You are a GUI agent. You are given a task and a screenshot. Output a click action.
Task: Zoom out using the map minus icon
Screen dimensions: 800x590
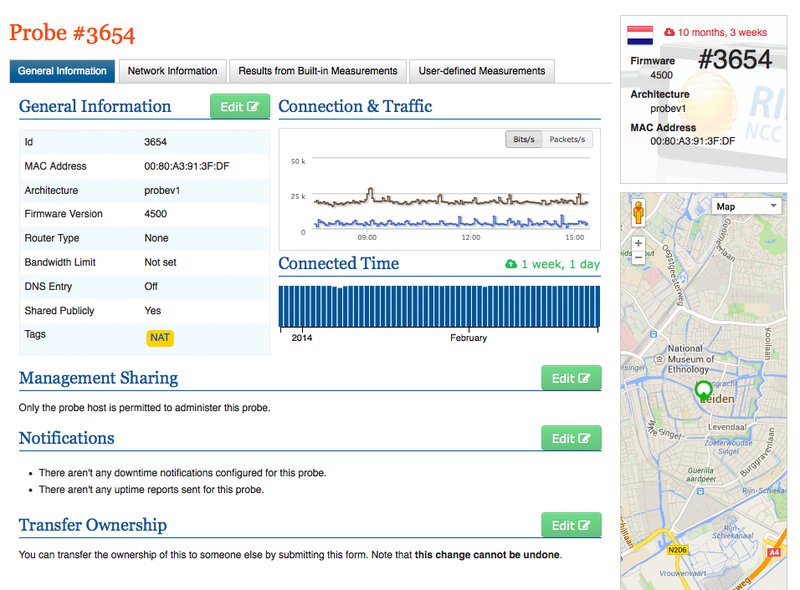pyautogui.click(x=637, y=258)
